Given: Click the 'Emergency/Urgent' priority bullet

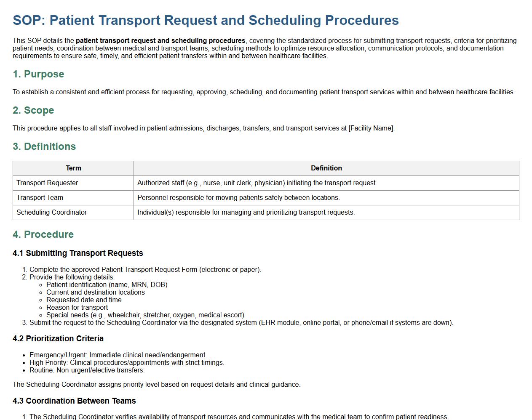Looking at the screenshot, I should tap(118, 355).
